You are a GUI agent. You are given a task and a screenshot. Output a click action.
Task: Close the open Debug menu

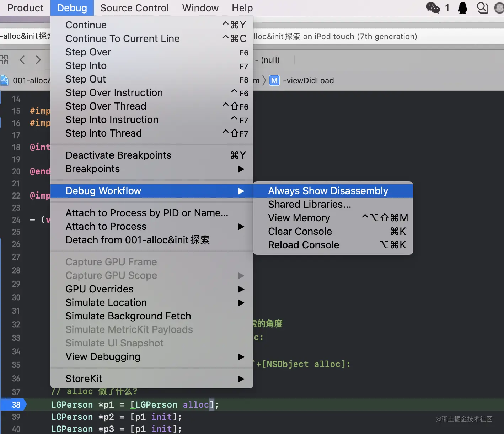(x=72, y=8)
